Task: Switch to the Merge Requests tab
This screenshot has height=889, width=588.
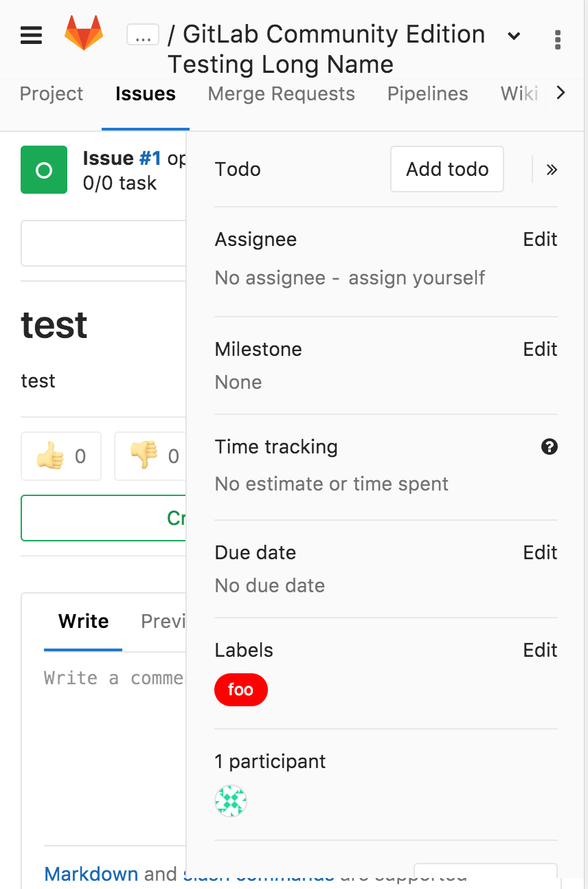Action: coord(282,94)
